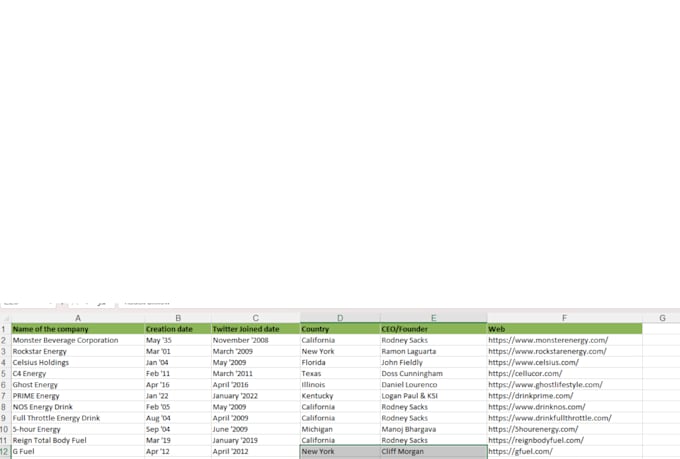Image resolution: width=680 pixels, height=459 pixels.
Task: Select 'Reign Total Body Fuel' cell
Action: coord(78,440)
